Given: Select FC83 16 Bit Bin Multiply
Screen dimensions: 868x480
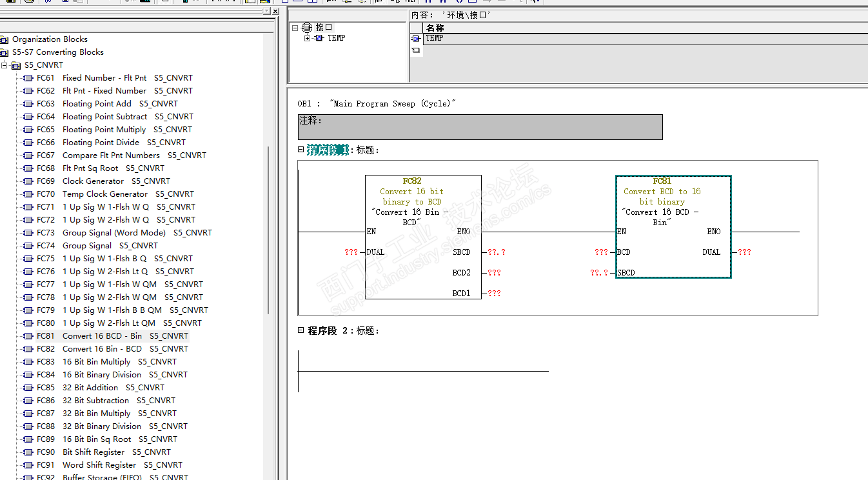Looking at the screenshot, I should [106, 362].
